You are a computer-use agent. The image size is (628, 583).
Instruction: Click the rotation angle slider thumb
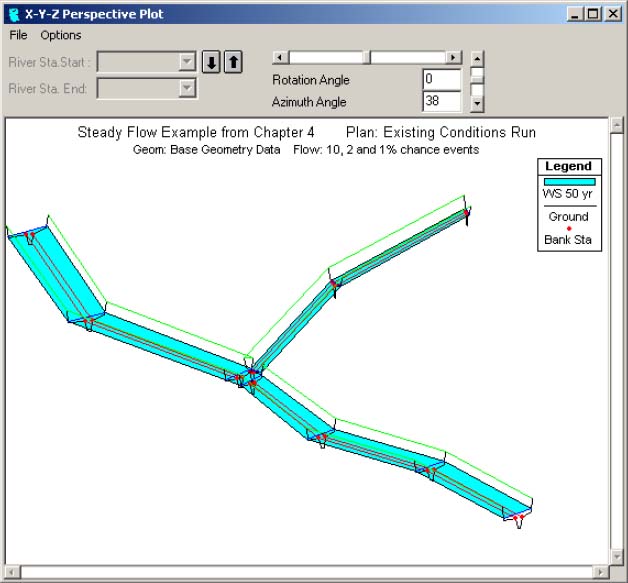tap(367, 58)
